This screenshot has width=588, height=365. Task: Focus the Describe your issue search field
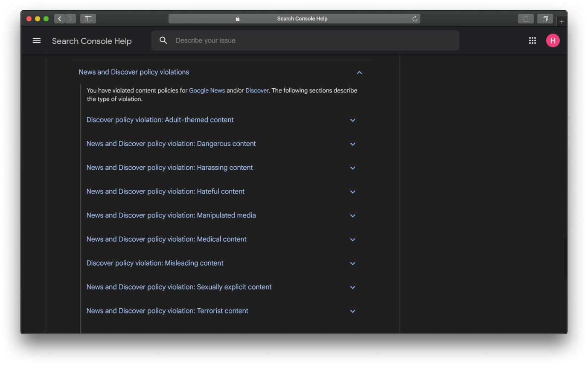click(x=305, y=41)
